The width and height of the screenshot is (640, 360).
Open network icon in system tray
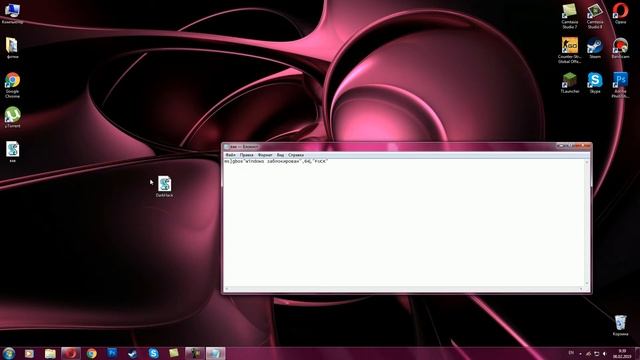pos(596,353)
